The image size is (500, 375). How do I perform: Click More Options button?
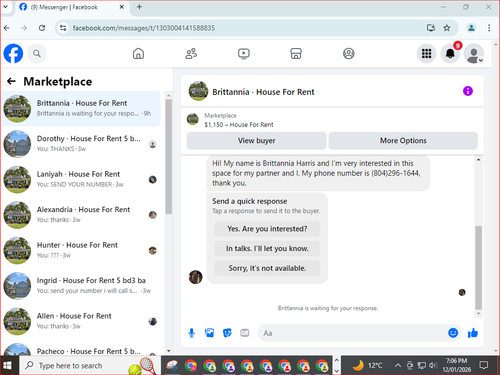[403, 141]
